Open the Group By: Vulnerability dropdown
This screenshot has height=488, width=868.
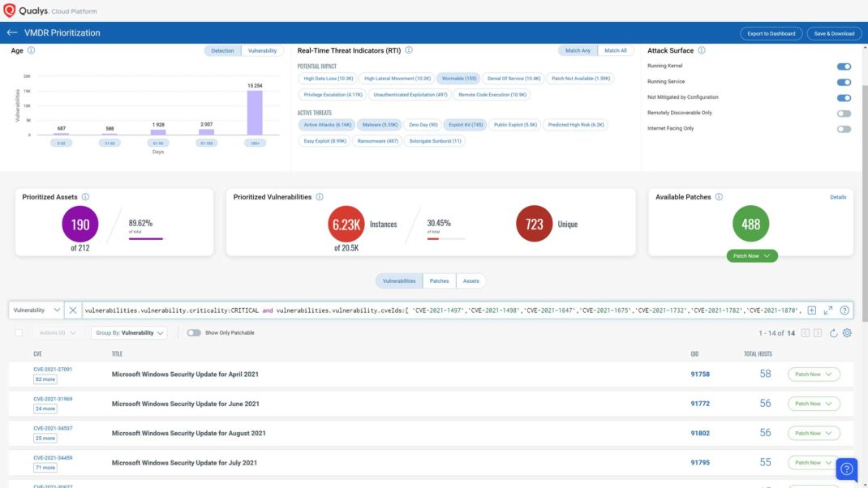(x=129, y=333)
